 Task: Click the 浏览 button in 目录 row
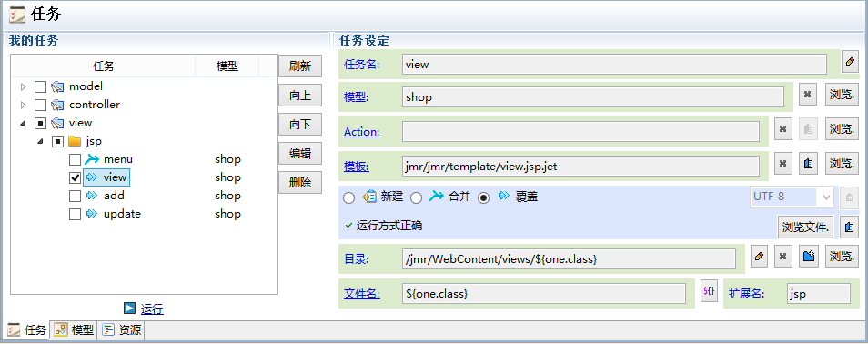point(842,257)
